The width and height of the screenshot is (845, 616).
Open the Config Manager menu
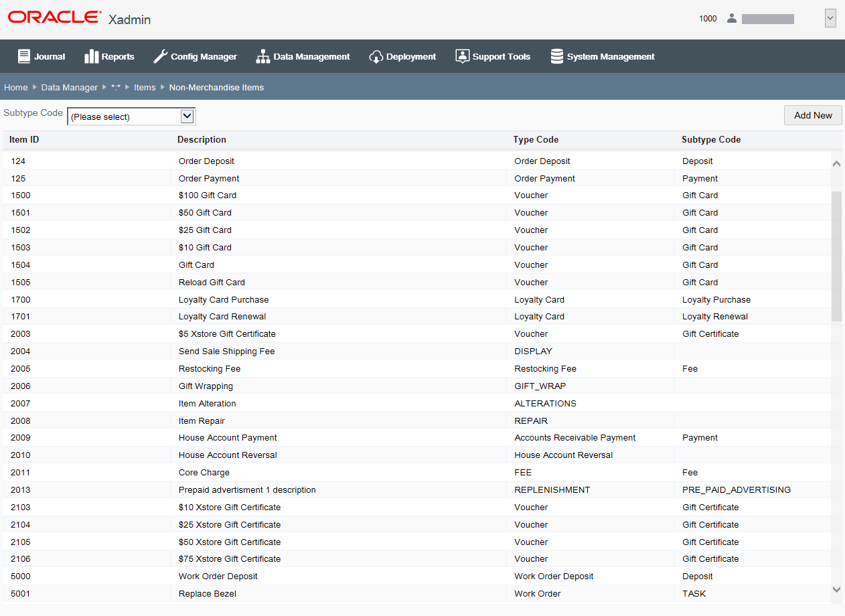pos(196,56)
